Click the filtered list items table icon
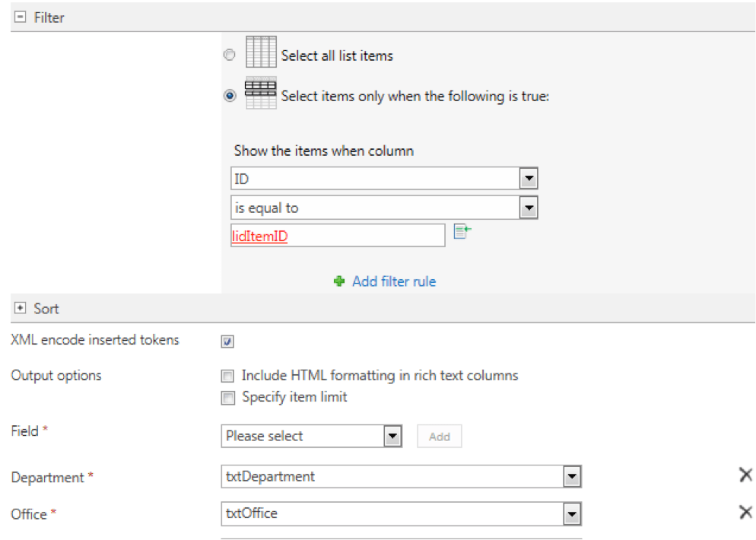The height and width of the screenshot is (540, 756). [x=261, y=94]
